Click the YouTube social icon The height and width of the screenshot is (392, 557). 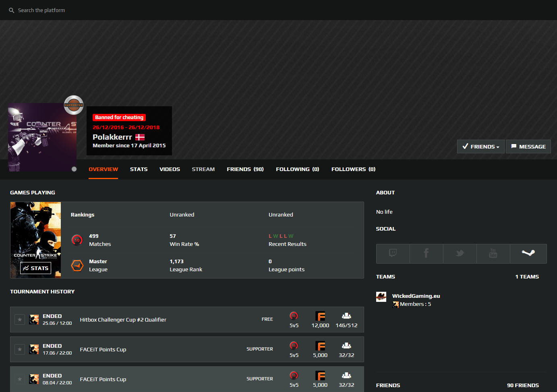[493, 254]
